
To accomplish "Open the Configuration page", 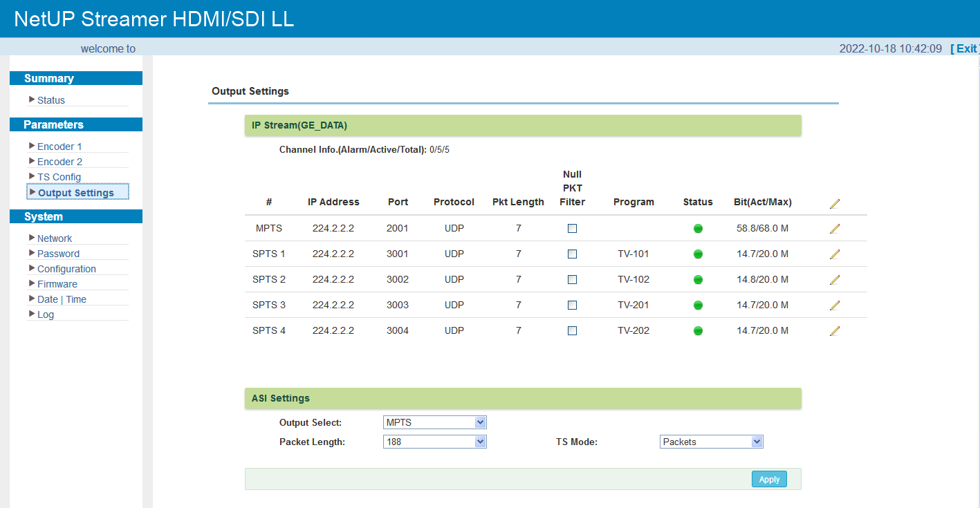I will [66, 269].
